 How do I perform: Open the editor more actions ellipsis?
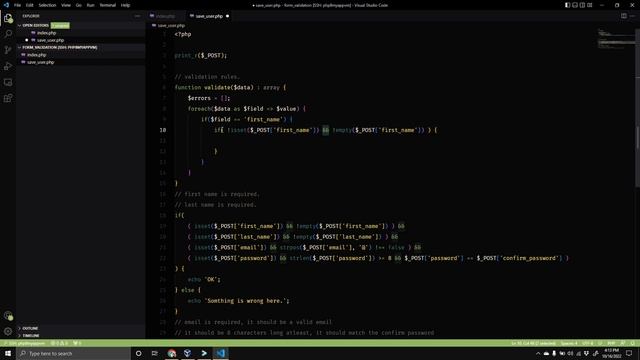(x=632, y=16)
